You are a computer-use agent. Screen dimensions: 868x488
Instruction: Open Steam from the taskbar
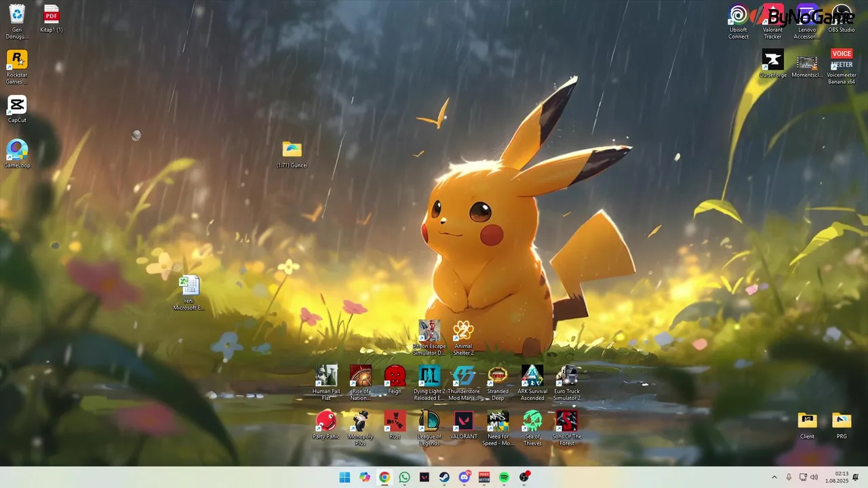[444, 477]
